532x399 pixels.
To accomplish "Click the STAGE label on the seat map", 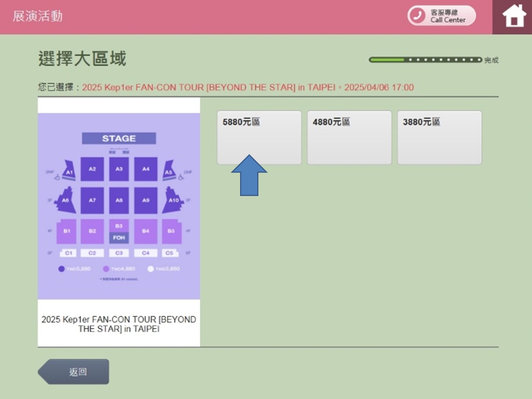I will click(x=119, y=138).
